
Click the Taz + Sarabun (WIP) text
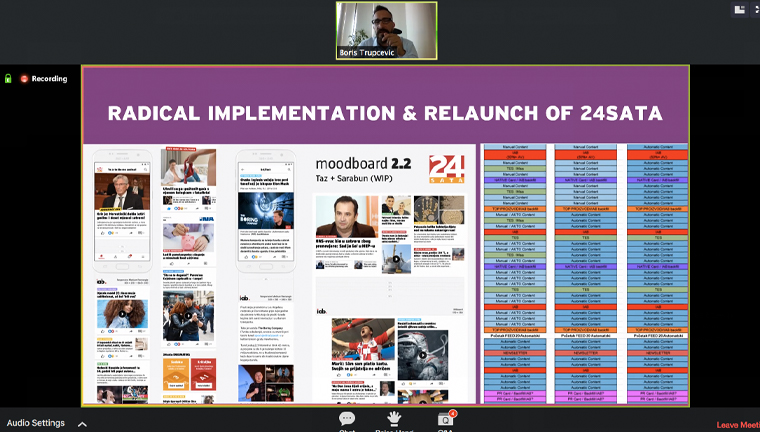[x=354, y=178]
